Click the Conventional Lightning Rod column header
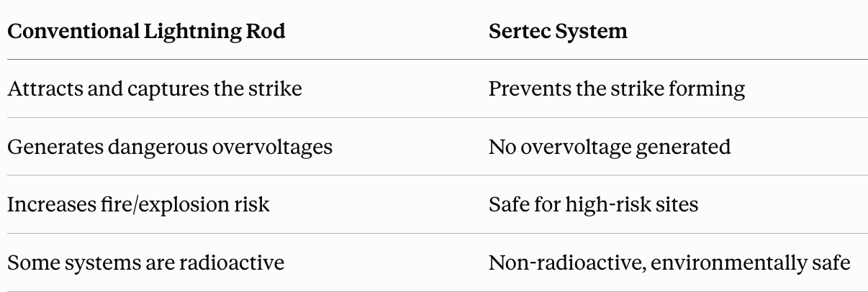 (x=146, y=32)
